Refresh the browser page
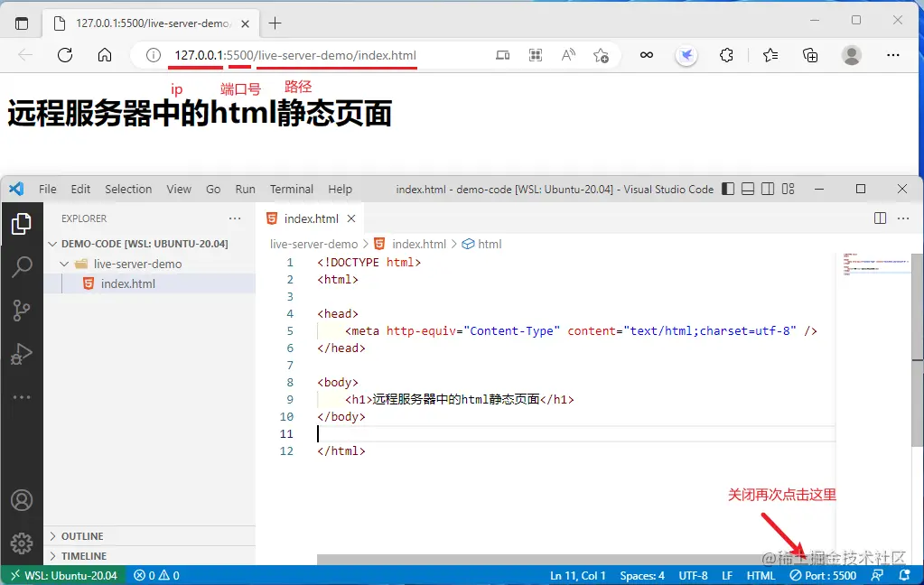This screenshot has width=924, height=585. click(65, 55)
